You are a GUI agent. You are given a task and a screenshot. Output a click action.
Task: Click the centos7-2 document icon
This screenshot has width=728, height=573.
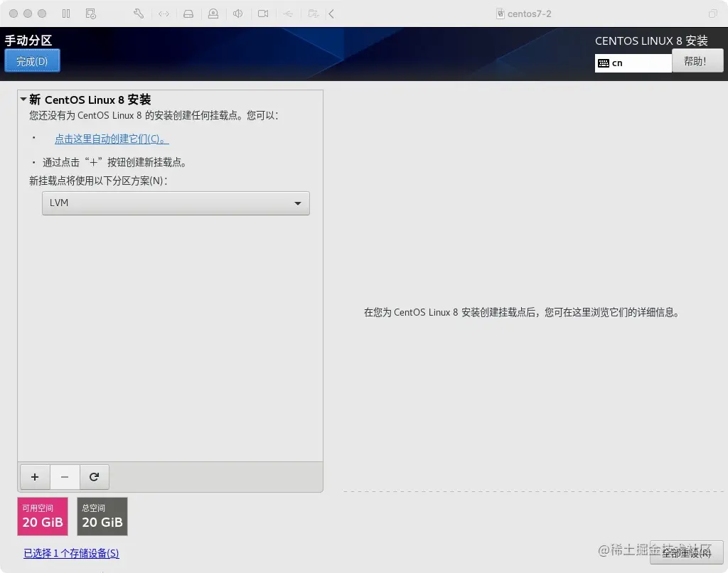[x=500, y=14]
